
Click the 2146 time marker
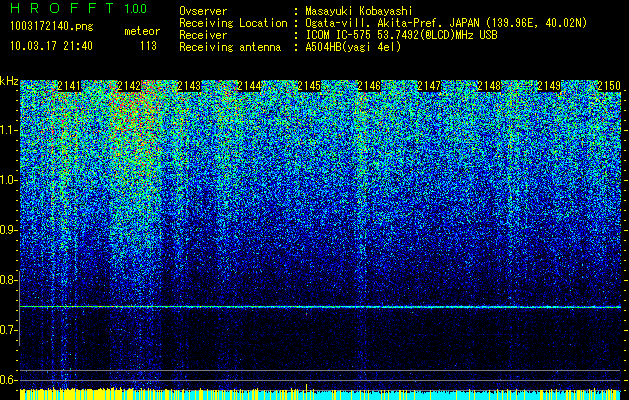pyautogui.click(x=369, y=86)
